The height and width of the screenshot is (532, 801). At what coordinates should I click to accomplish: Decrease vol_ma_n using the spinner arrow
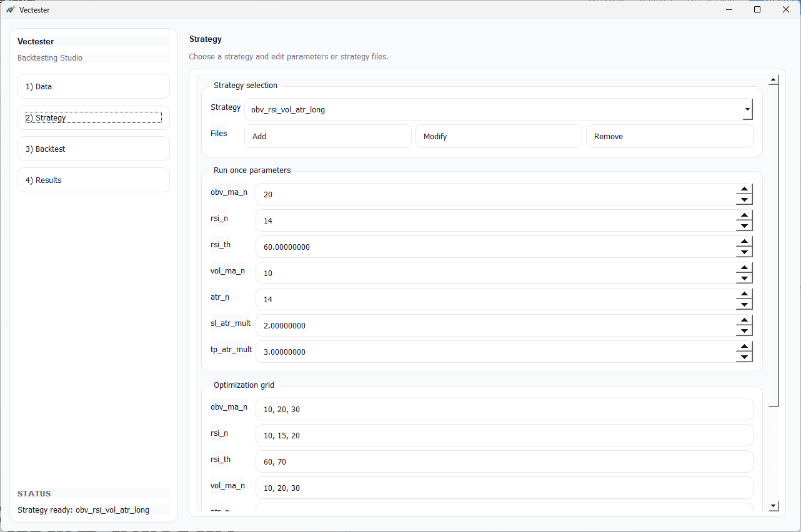(744, 278)
